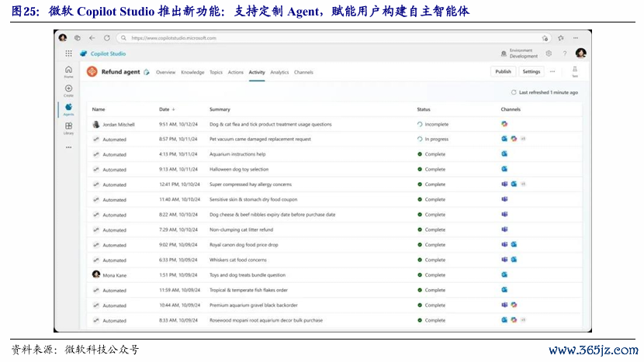Switch to the Overview tab
Screen dimensions: 644x362
(165, 72)
